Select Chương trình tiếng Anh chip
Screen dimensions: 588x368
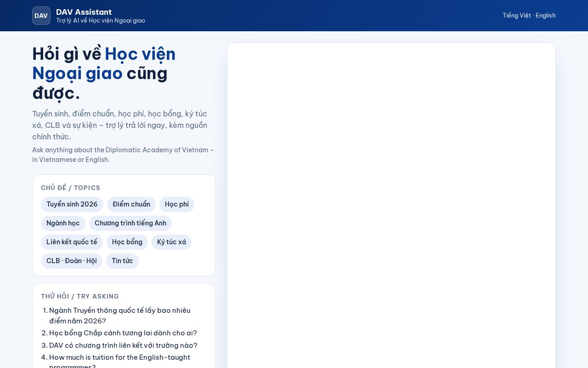click(x=130, y=223)
